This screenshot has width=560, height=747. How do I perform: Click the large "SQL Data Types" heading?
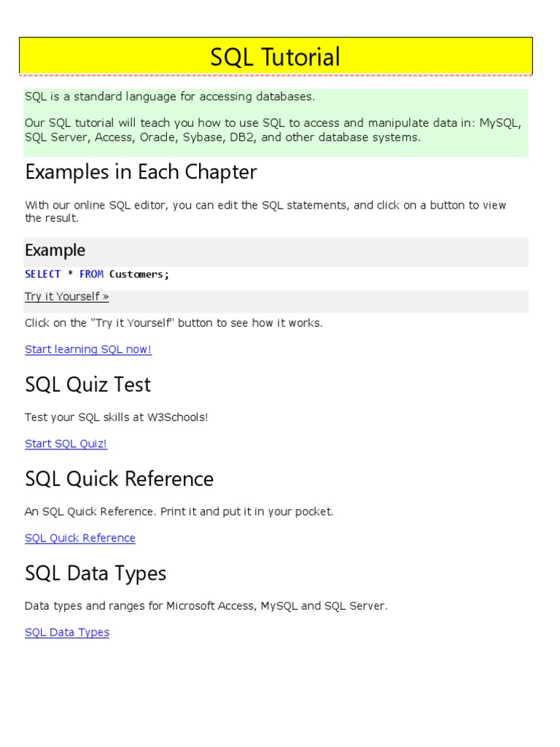[96, 573]
